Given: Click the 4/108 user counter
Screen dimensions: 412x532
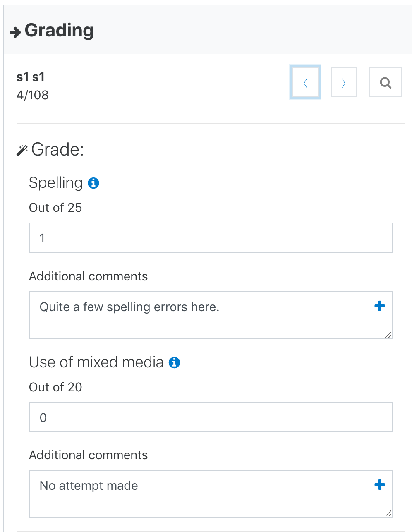Looking at the screenshot, I should (x=33, y=95).
